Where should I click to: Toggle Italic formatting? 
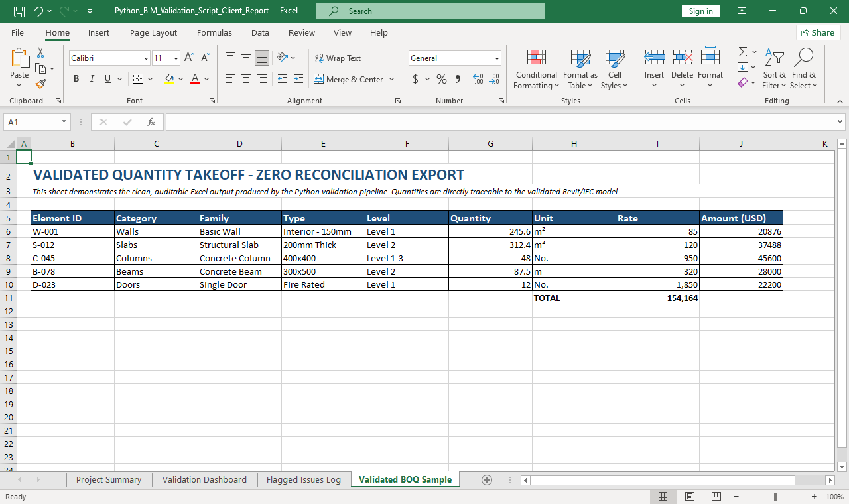tap(92, 79)
